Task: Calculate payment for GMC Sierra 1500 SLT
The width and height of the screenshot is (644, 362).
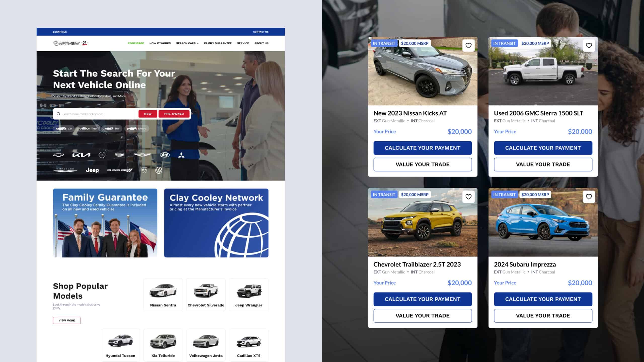Action: 543,148
